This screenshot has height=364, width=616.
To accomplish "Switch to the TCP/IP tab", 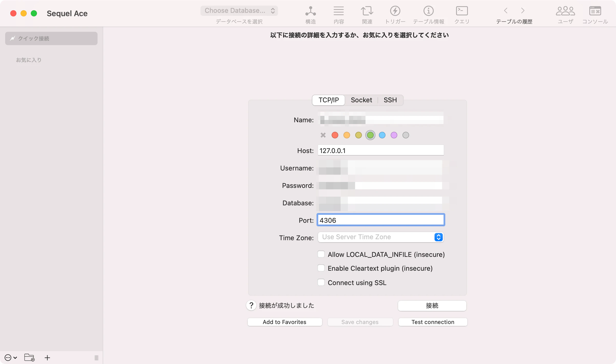I will point(329,100).
